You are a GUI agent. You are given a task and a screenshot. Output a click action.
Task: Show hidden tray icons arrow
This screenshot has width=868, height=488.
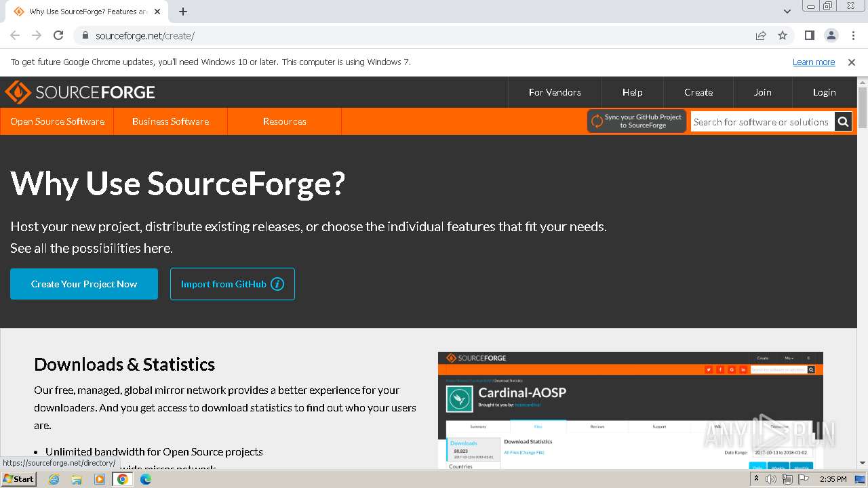pyautogui.click(x=756, y=479)
